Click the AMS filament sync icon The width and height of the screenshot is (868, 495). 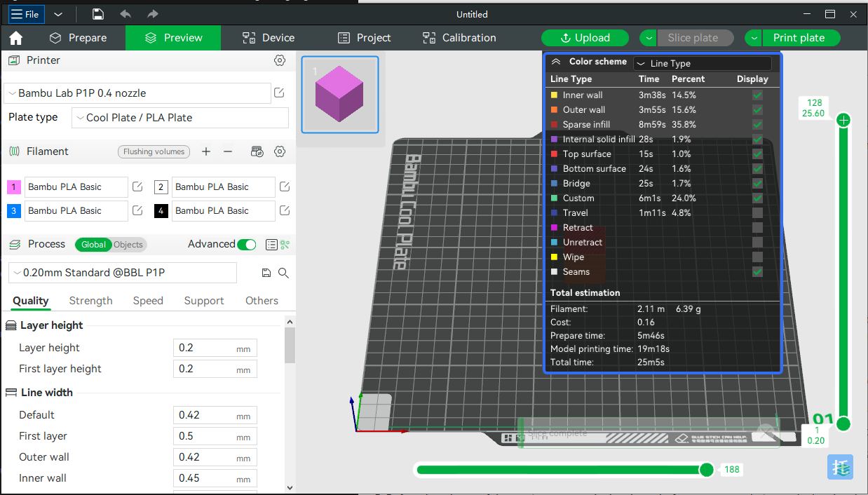(257, 151)
